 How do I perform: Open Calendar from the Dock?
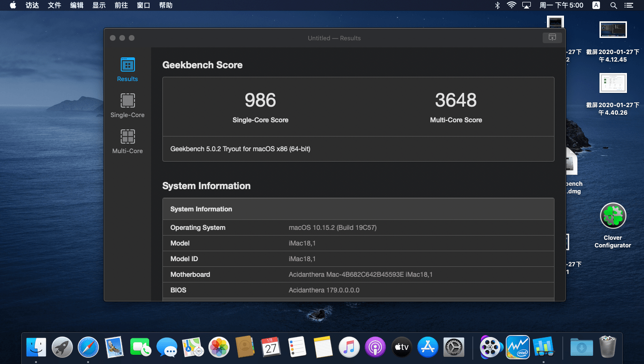[271, 347]
